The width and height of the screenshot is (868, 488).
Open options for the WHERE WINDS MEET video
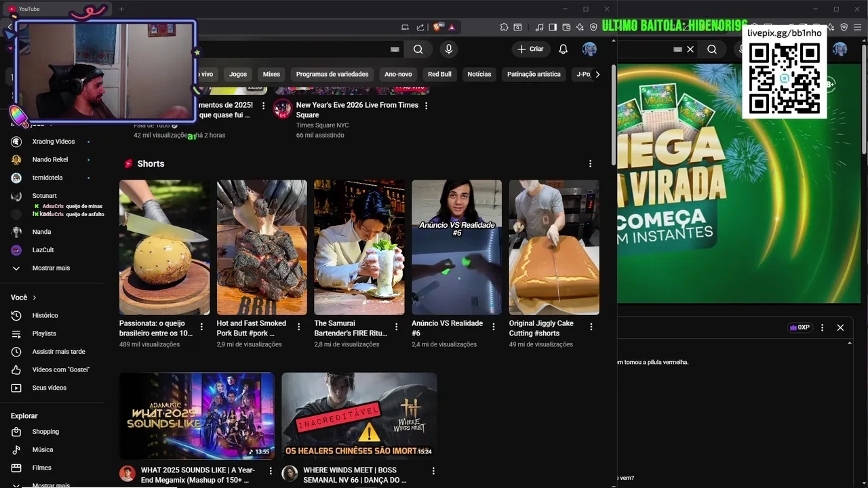tap(433, 471)
